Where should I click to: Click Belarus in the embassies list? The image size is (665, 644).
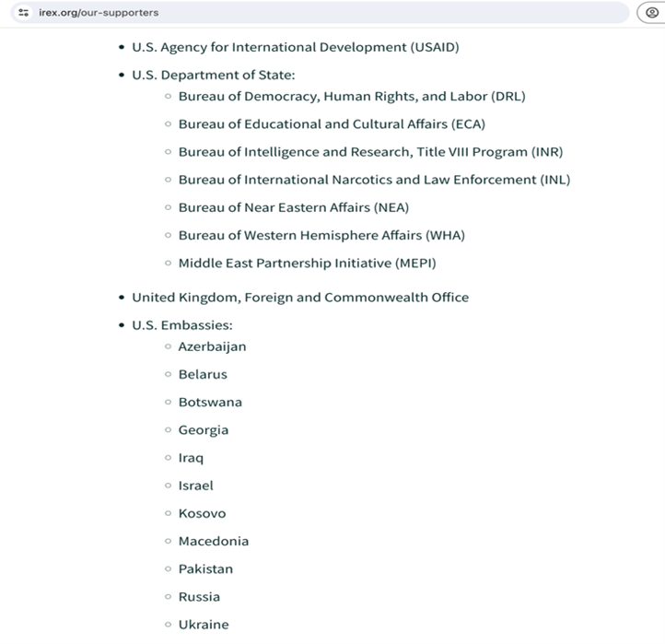coord(203,375)
